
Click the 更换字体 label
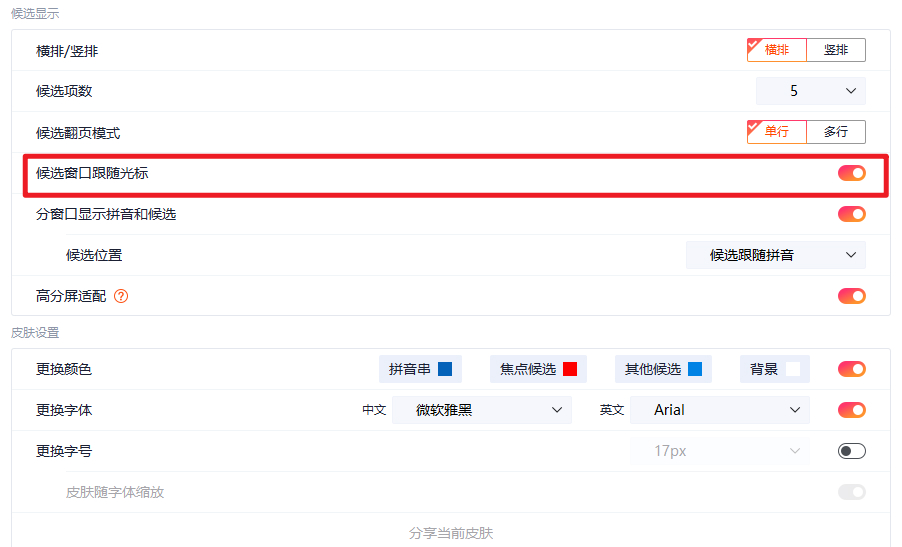(x=64, y=410)
